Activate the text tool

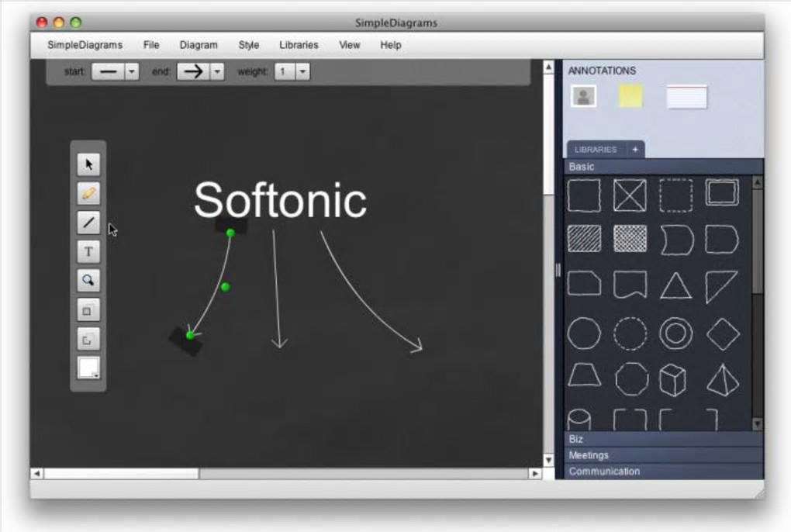tap(88, 251)
